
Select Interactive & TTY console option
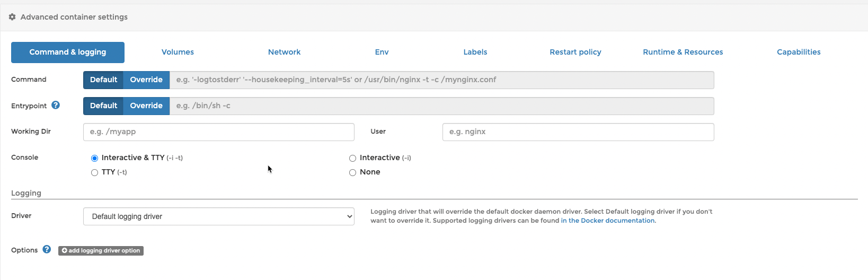click(94, 158)
